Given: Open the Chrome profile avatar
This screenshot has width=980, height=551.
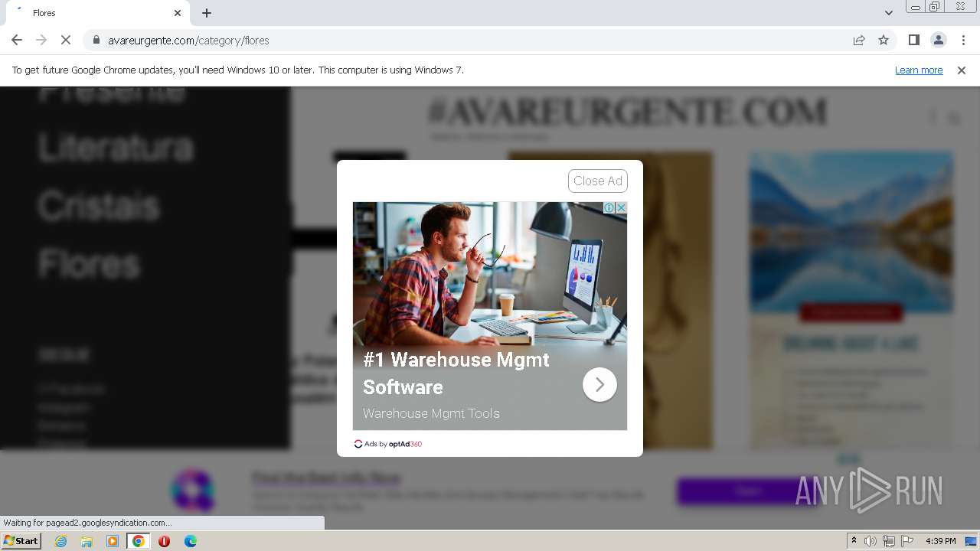Looking at the screenshot, I should click(x=938, y=40).
